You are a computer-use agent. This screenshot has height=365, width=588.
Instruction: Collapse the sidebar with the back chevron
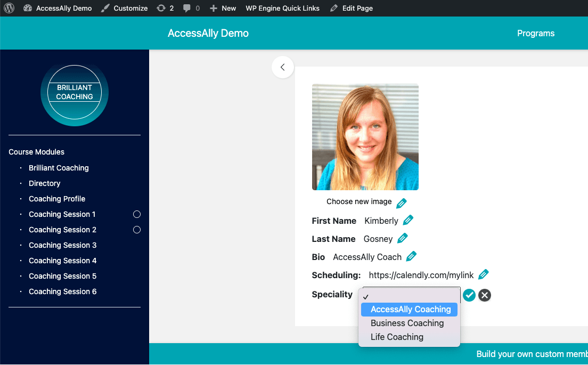click(283, 67)
